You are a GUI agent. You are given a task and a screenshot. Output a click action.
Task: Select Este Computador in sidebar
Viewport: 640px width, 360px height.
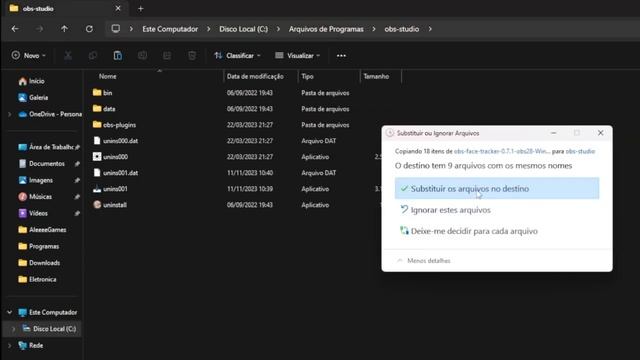click(x=48, y=312)
